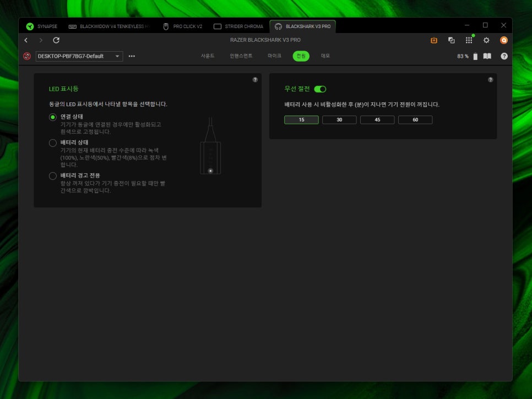The width and height of the screenshot is (532, 399).
Task: Open the 마이크 tab
Action: [274, 56]
